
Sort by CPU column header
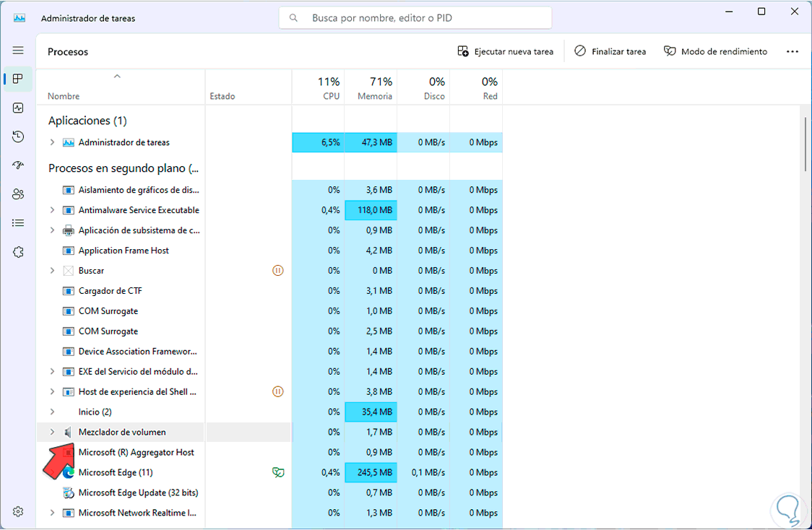coord(319,87)
